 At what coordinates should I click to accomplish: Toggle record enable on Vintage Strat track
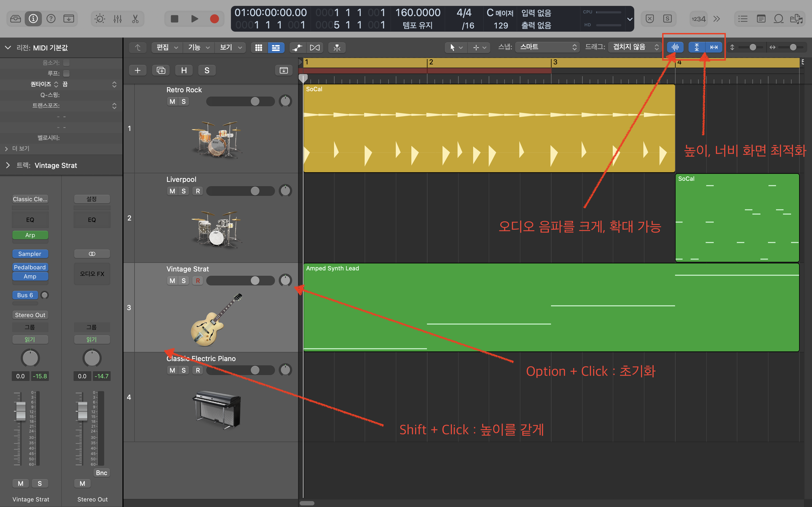[198, 281]
